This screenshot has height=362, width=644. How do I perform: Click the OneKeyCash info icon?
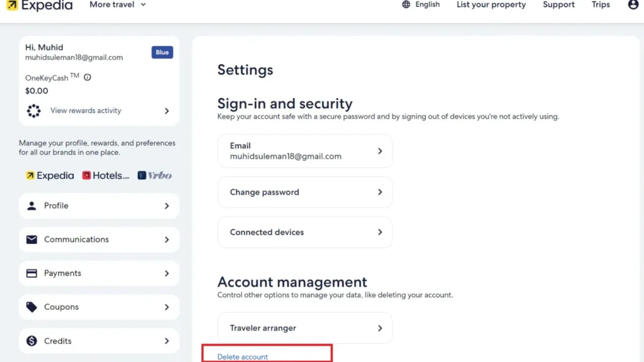coord(87,78)
